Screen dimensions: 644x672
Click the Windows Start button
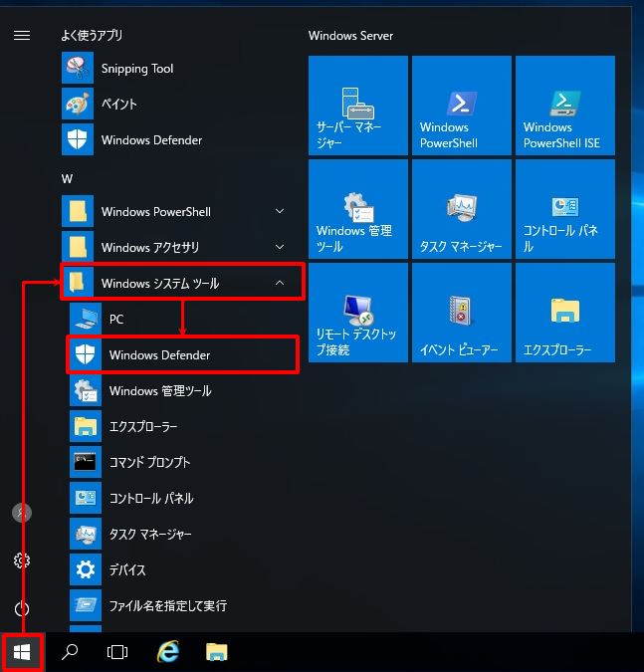click(22, 652)
